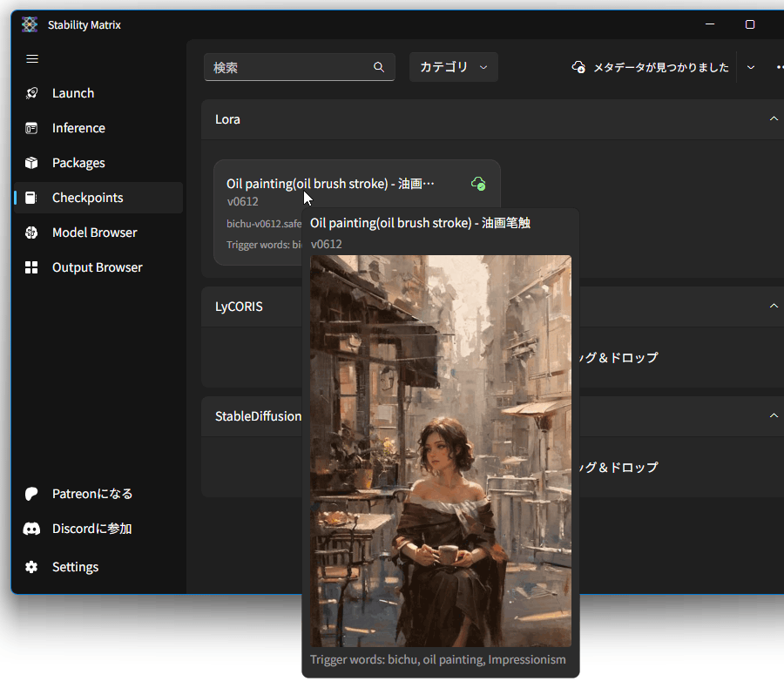This screenshot has height=688, width=784.
Task: Select the Checkpoints navigation item
Action: tap(98, 198)
